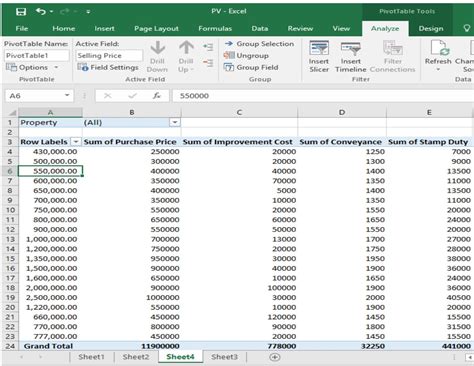This screenshot has width=474, height=366.
Task: Select row 10 header
Action: [10, 210]
